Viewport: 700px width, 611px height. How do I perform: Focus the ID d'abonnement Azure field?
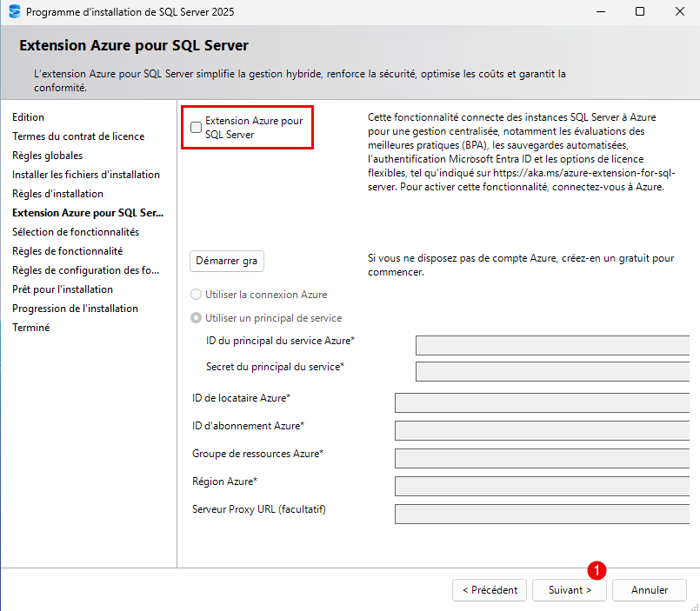pyautogui.click(x=542, y=430)
